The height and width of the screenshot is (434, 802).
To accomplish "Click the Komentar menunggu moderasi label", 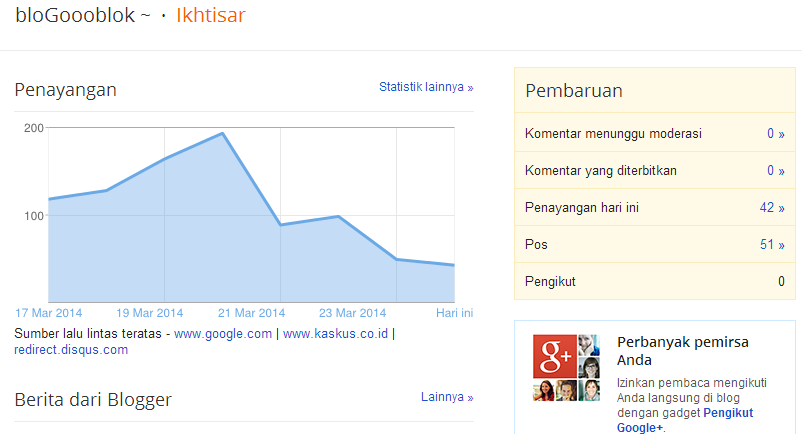I will pos(613,134).
